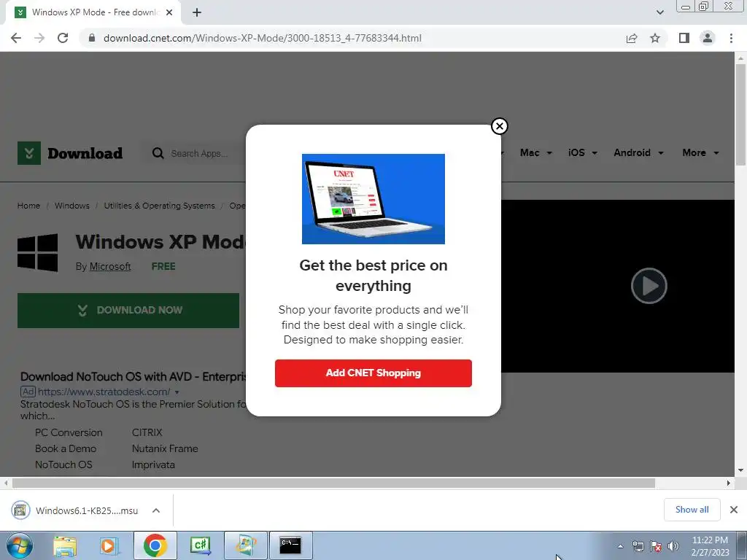Click the vertical page scrollbar

(x=740, y=114)
